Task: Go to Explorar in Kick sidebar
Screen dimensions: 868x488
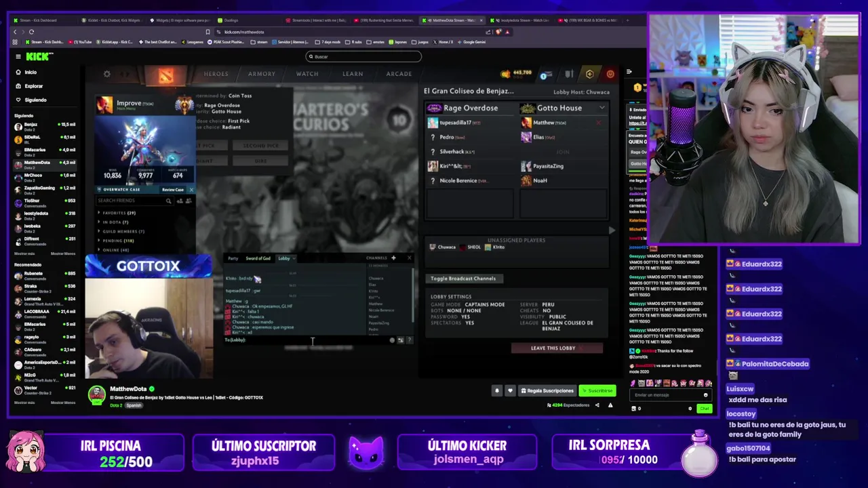Action: coord(33,86)
